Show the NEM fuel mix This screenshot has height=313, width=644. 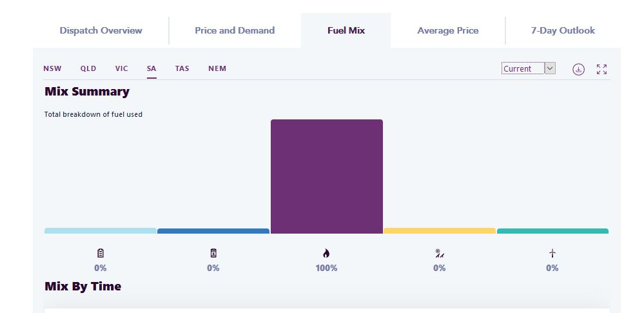[217, 68]
